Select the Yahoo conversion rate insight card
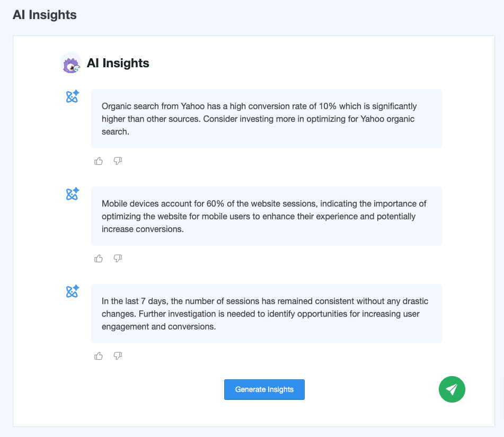The width and height of the screenshot is (504, 437). pyautogui.click(x=267, y=119)
